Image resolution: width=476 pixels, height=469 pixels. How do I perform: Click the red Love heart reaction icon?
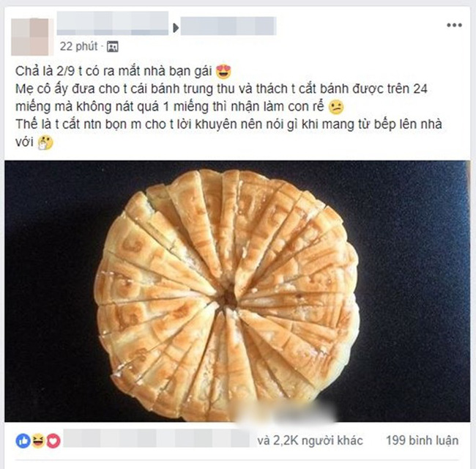53,440
